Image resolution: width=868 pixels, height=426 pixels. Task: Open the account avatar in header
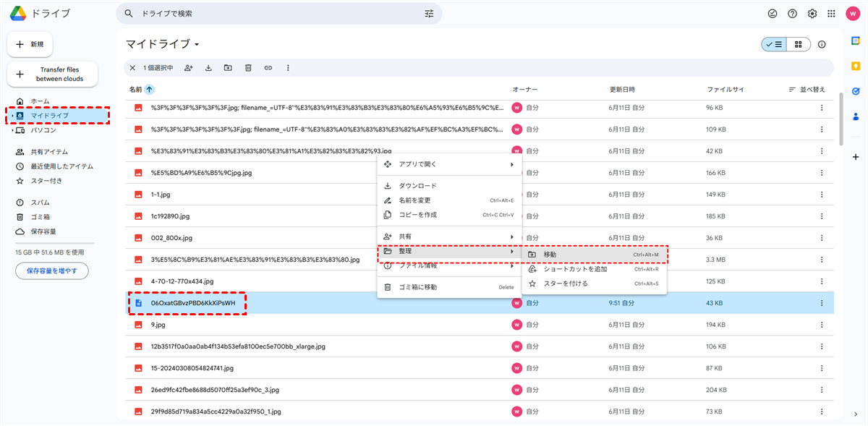pyautogui.click(x=852, y=14)
